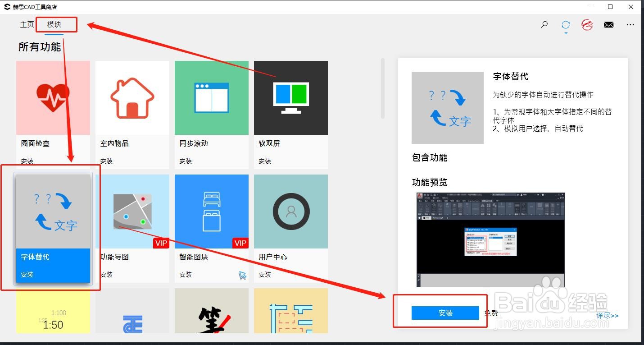This screenshot has height=345, width=644.
Task: Switch to the 模块 tab
Action: 54,24
